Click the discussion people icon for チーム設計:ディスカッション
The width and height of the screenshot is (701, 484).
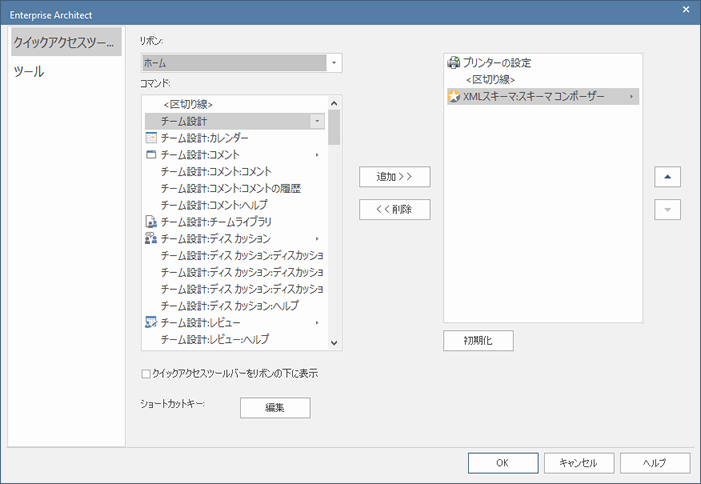[x=151, y=238]
